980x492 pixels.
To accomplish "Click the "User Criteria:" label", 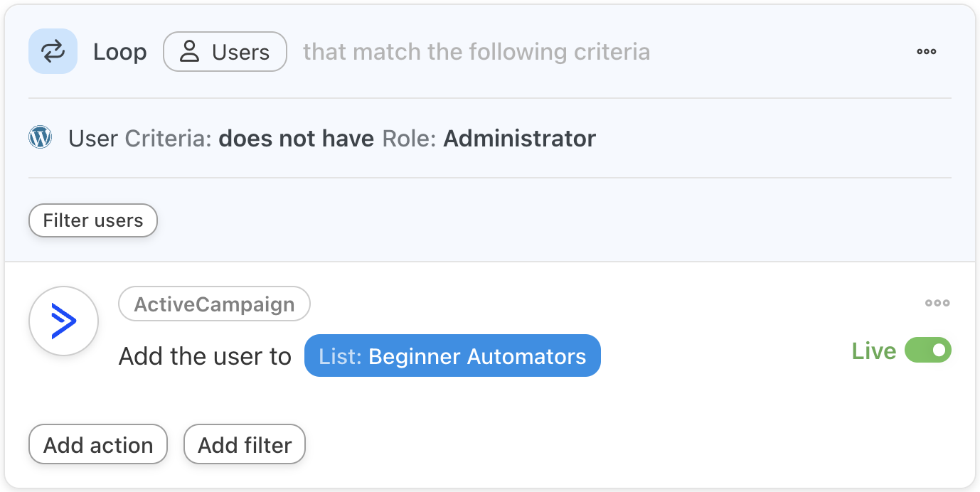I will 140,138.
